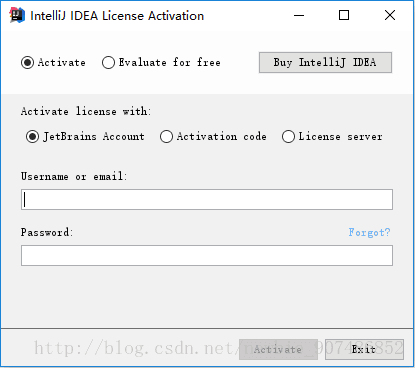The height and width of the screenshot is (368, 415).
Task: Click the 'Activate license with:' label
Action: 86,111
